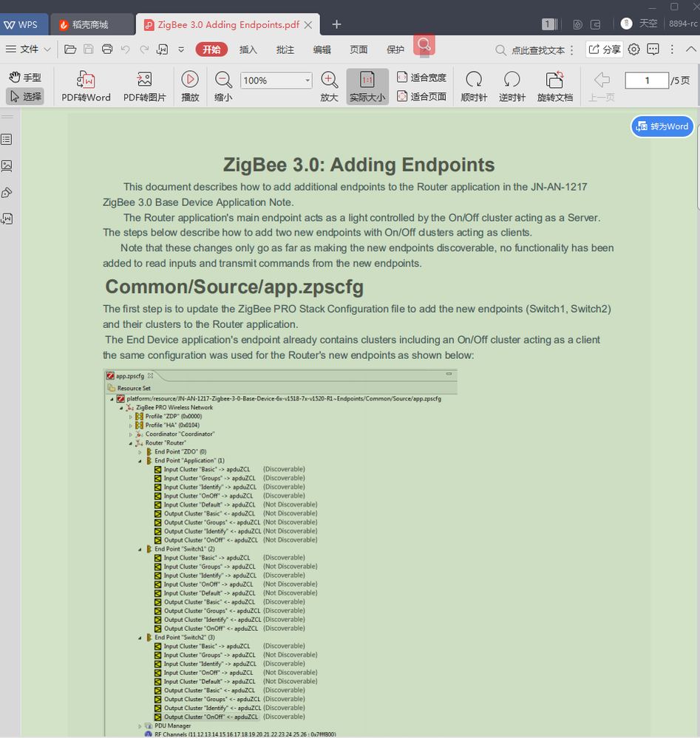Select the 编辑 ribbon tab
This screenshot has width=700, height=738.
coord(322,49)
